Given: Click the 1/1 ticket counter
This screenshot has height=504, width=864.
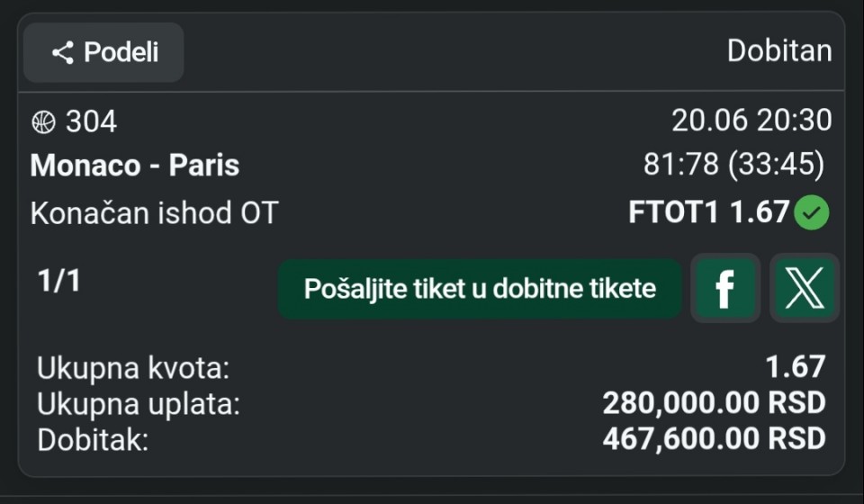Looking at the screenshot, I should [x=59, y=281].
